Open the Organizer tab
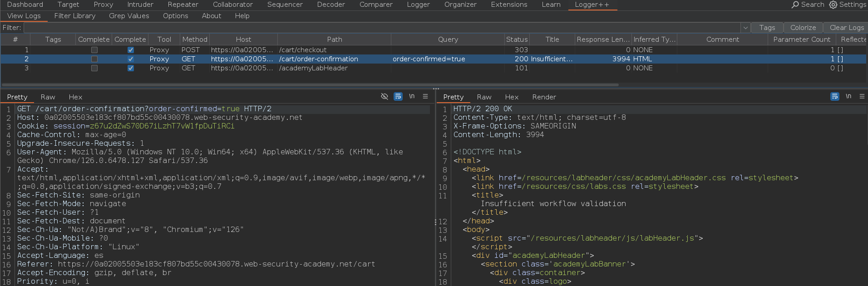868x286 pixels. tap(460, 5)
